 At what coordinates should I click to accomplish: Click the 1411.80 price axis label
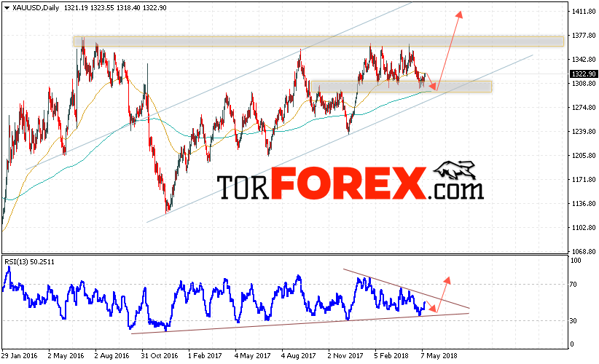(584, 12)
